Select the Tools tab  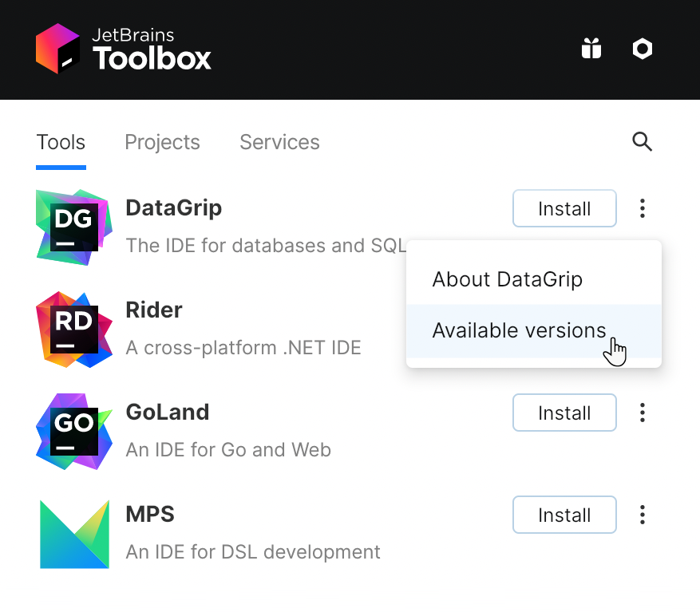[x=61, y=142]
